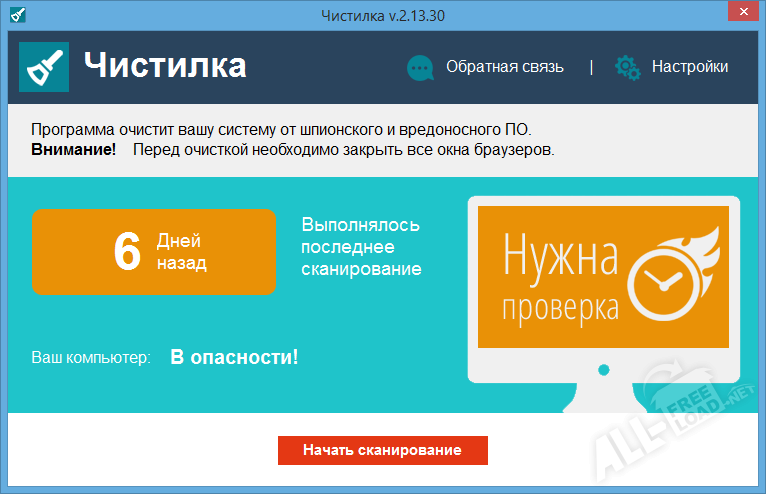This screenshot has height=494, width=766.
Task: Open settings via the gear icon
Action: tap(627, 68)
